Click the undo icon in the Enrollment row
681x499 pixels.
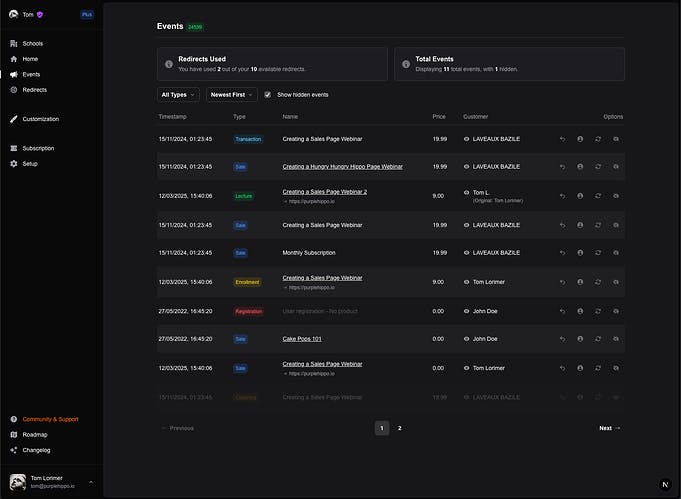[x=562, y=282]
